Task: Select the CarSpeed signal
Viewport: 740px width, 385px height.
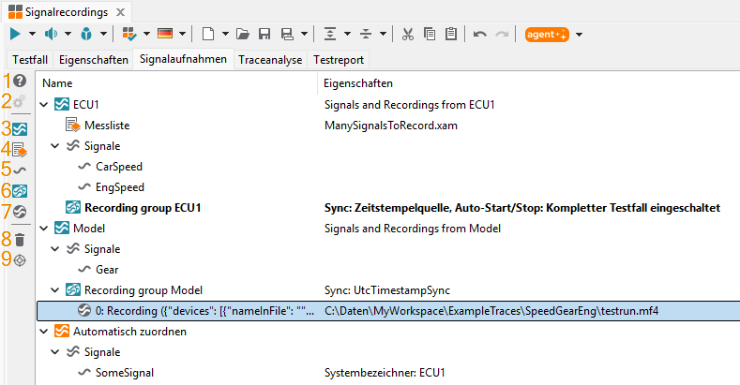Action: [388, 167]
